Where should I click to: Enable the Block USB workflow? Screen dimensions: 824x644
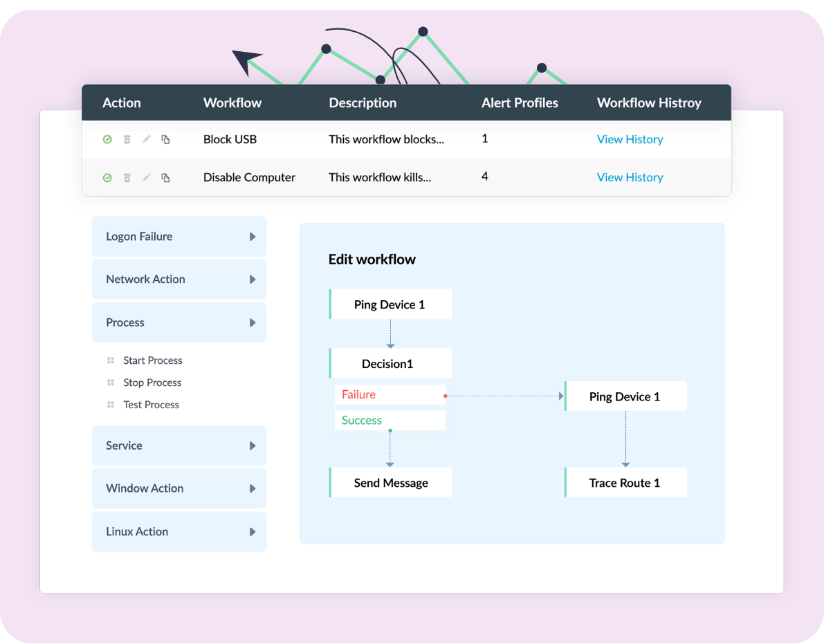(x=107, y=139)
